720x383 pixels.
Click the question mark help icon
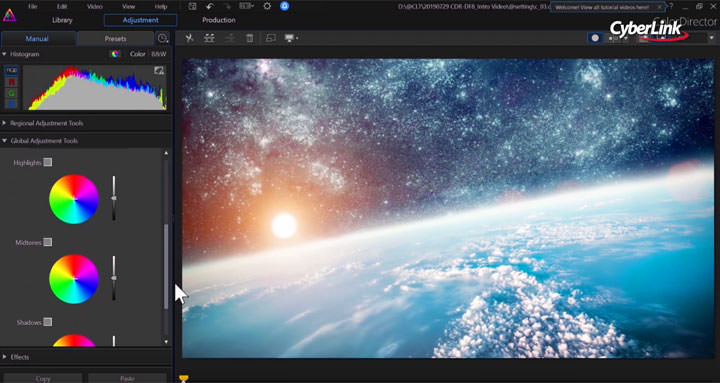click(x=671, y=6)
